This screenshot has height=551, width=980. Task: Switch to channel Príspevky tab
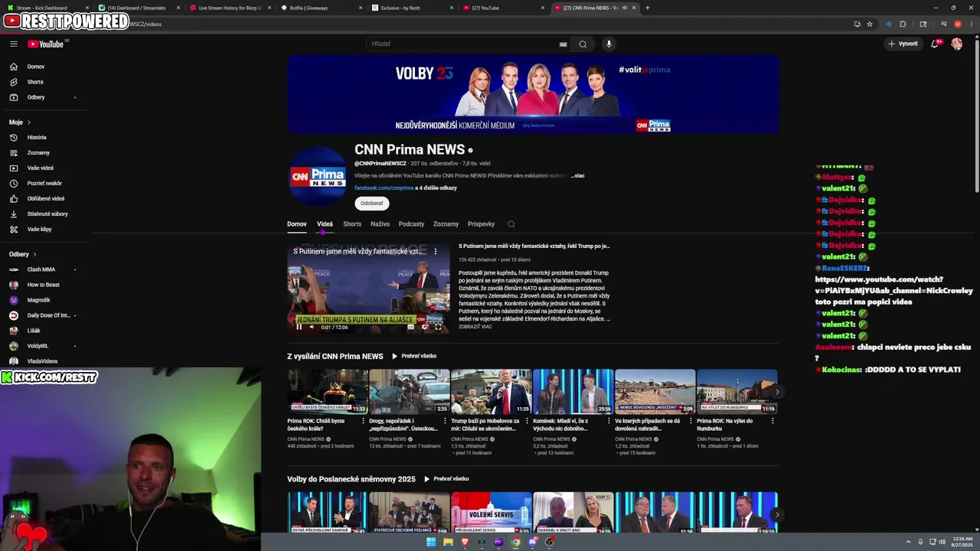tap(481, 224)
